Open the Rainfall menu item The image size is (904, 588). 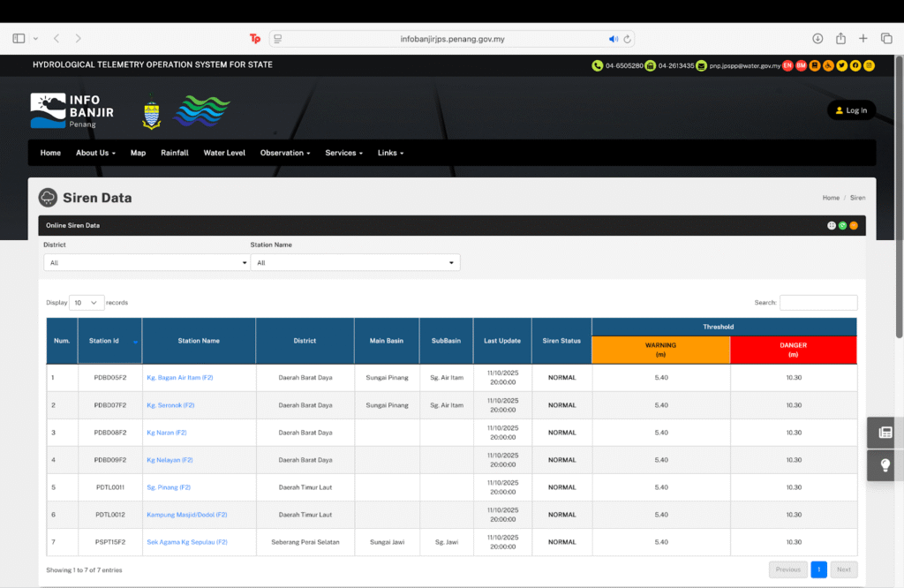coord(174,153)
